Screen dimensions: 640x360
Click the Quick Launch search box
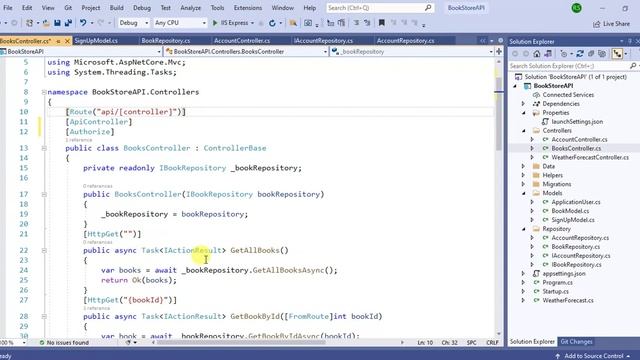coord(380,8)
